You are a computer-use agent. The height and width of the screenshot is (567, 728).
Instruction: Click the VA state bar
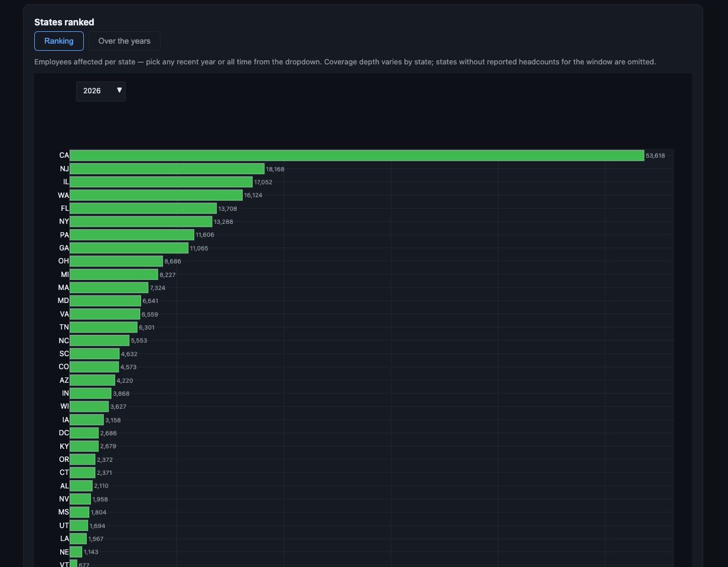[x=105, y=314]
